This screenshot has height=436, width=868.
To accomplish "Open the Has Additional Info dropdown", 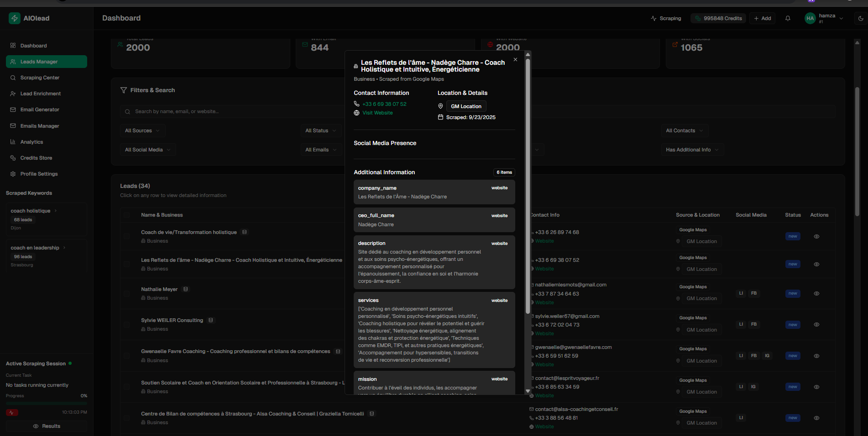I will (692, 150).
